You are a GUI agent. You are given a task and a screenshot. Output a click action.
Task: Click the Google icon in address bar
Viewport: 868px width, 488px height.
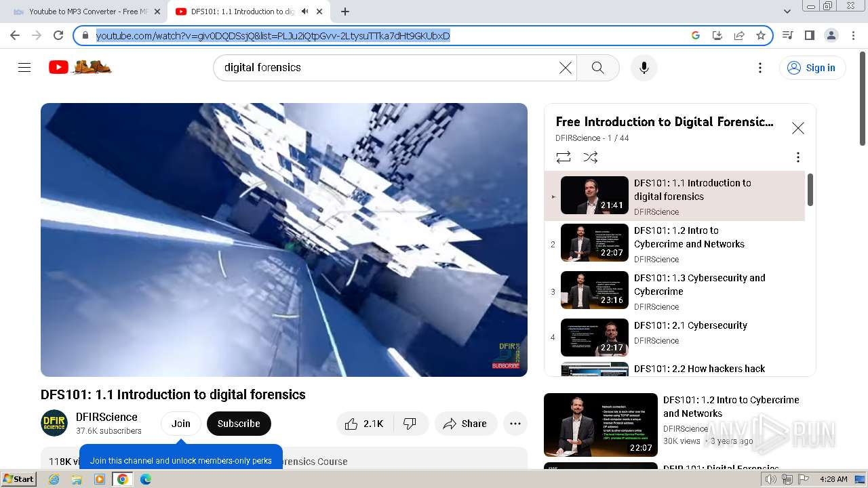(x=696, y=35)
